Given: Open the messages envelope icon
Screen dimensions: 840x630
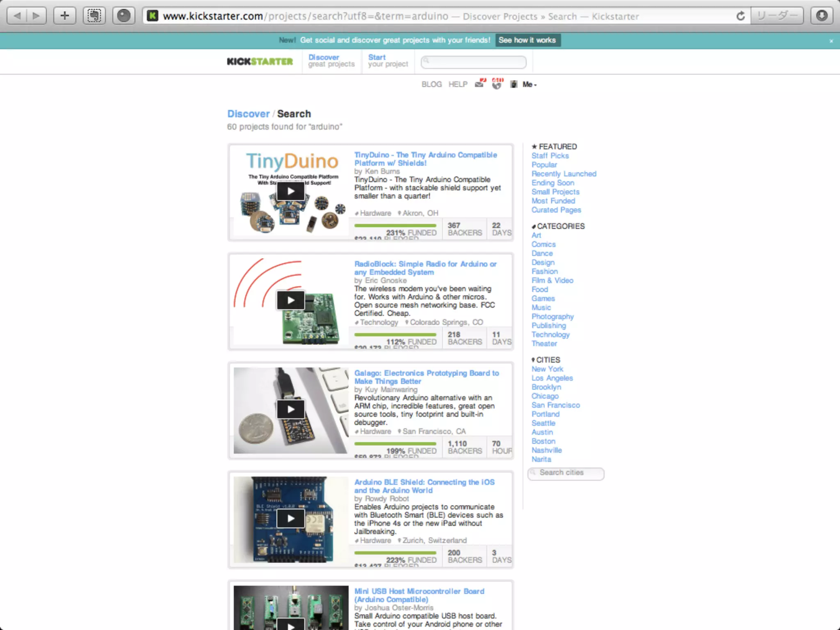Looking at the screenshot, I should pos(479,84).
